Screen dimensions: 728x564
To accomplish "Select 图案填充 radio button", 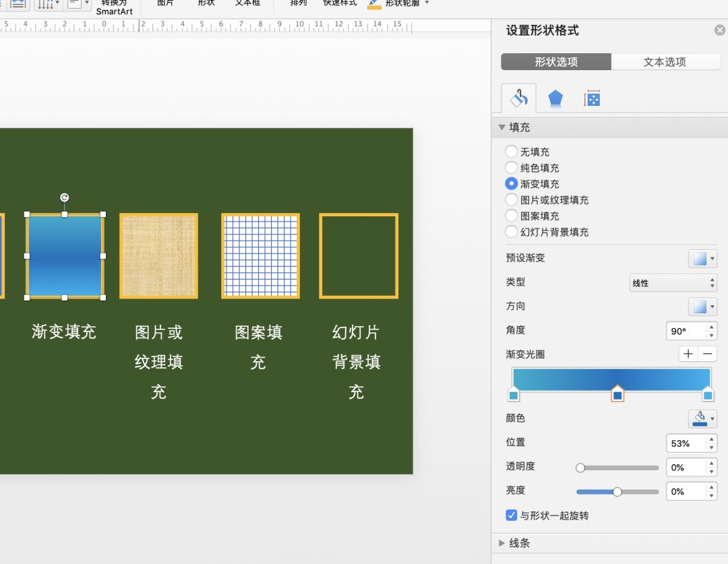I will tap(511, 216).
